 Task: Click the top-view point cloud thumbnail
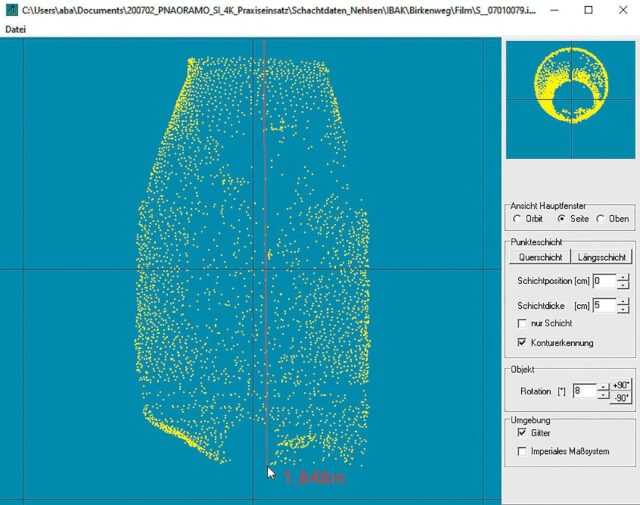[x=570, y=100]
